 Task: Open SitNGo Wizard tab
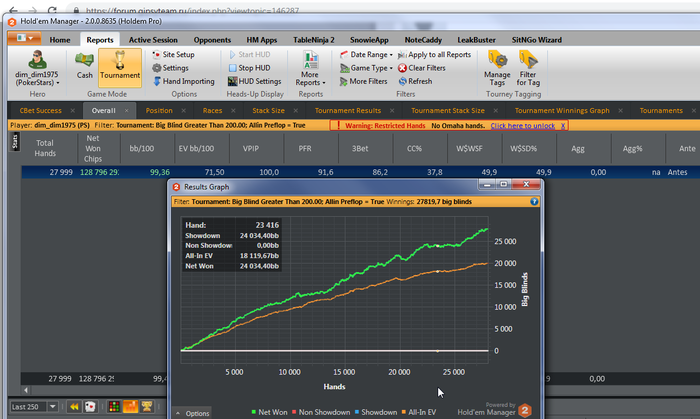(x=537, y=40)
